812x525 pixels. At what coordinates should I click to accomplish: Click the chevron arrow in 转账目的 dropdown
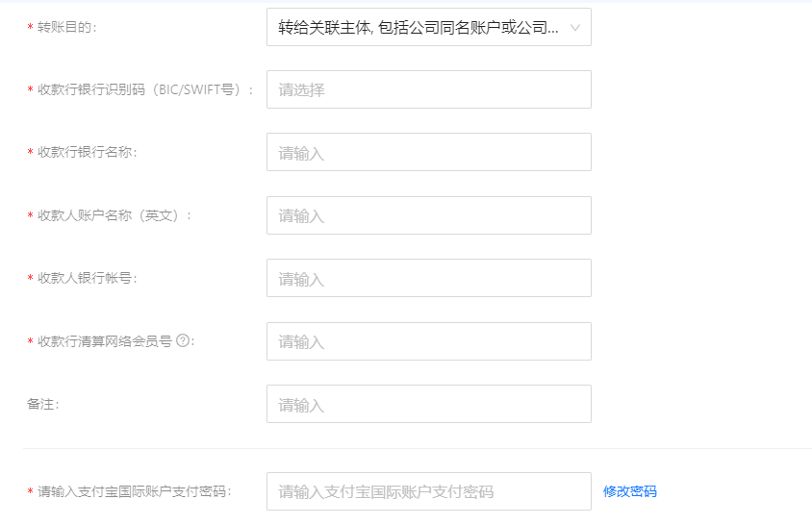coord(575,28)
